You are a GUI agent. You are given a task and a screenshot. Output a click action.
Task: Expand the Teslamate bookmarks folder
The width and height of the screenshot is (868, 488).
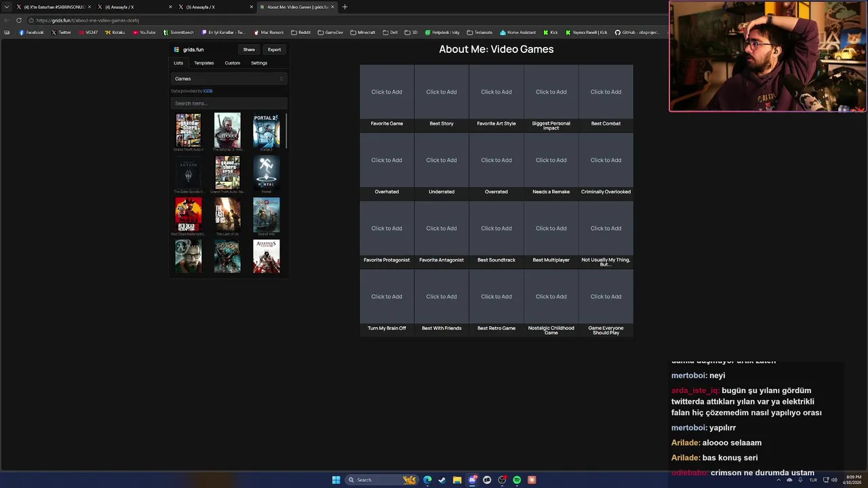[480, 33]
